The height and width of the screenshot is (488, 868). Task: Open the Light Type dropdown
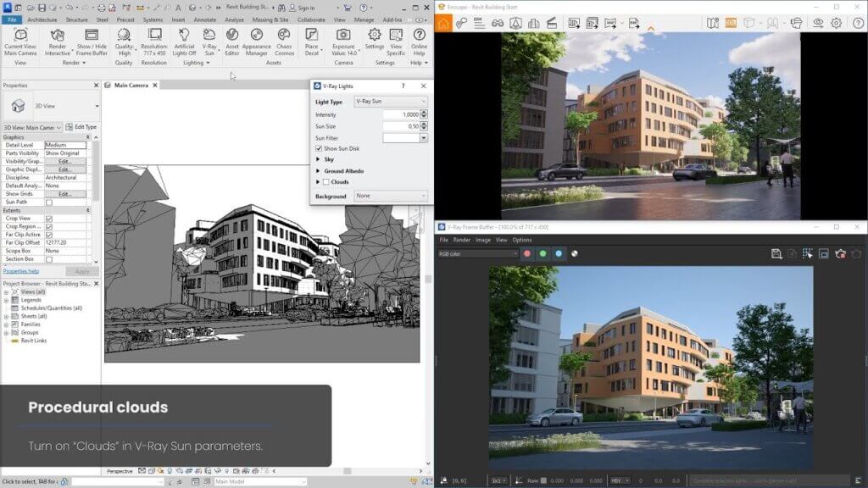(x=389, y=100)
